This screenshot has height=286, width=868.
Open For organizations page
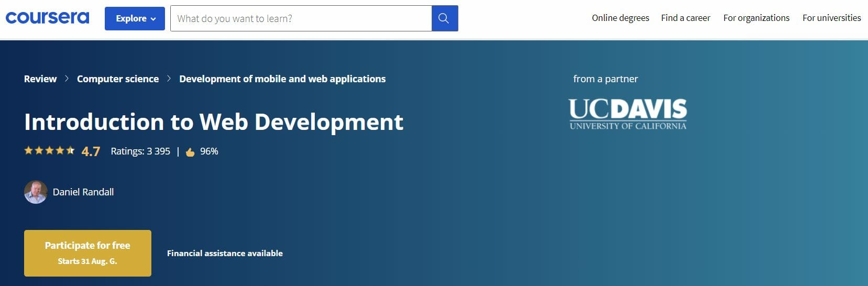click(756, 18)
